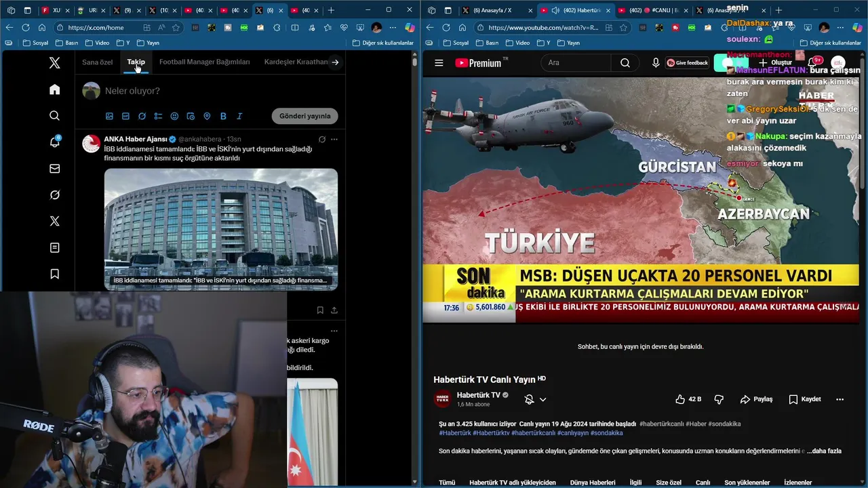Open X messages envelope icon
This screenshot has width=868, height=488.
tap(55, 169)
